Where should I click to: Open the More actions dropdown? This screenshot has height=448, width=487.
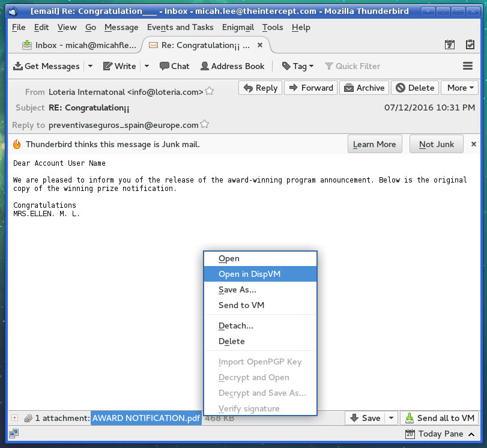tap(461, 88)
